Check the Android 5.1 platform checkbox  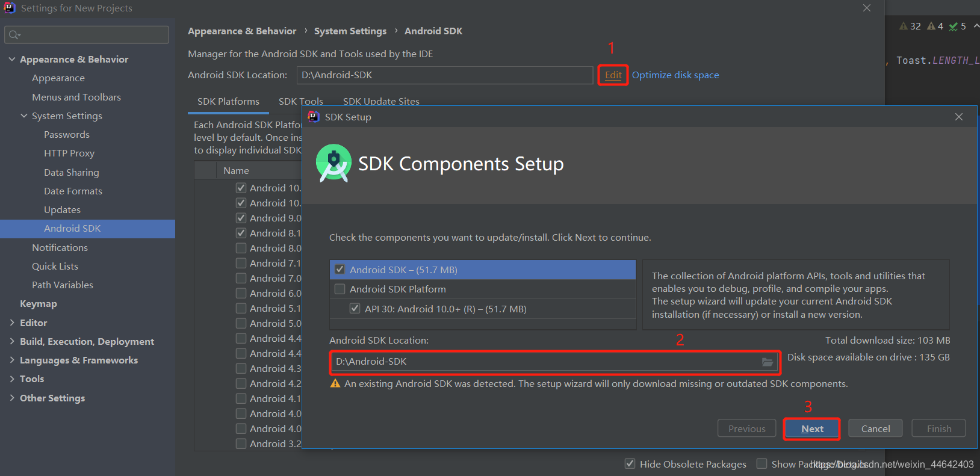click(241, 308)
